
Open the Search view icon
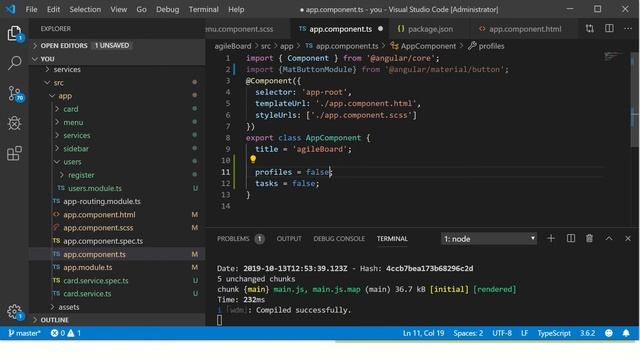tap(14, 63)
